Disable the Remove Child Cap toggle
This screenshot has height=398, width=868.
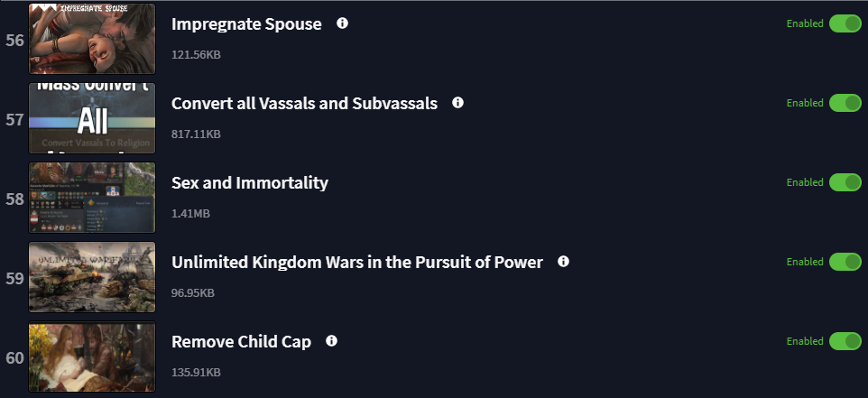coord(845,341)
